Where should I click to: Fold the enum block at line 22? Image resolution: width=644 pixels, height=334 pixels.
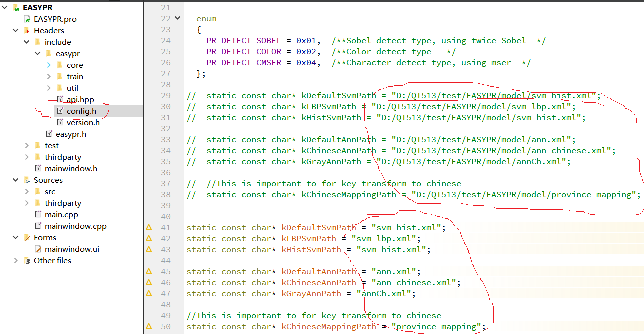coord(176,17)
